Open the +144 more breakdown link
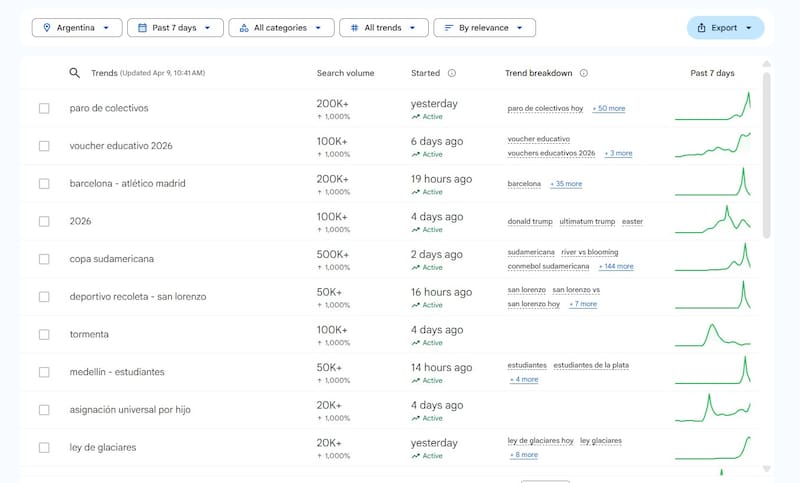Image resolution: width=800 pixels, height=483 pixels. [x=616, y=267]
